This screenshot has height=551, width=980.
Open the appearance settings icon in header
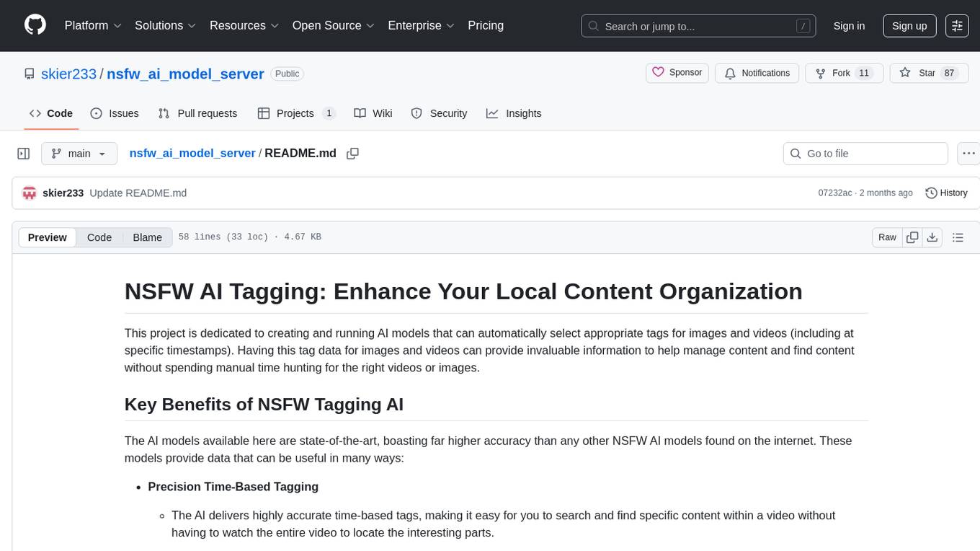(957, 26)
